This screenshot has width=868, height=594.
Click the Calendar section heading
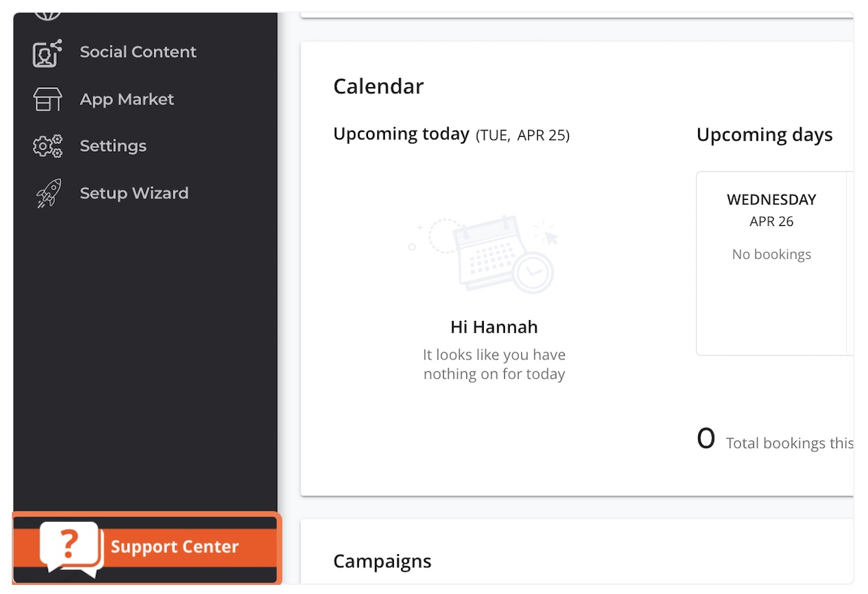click(x=379, y=86)
